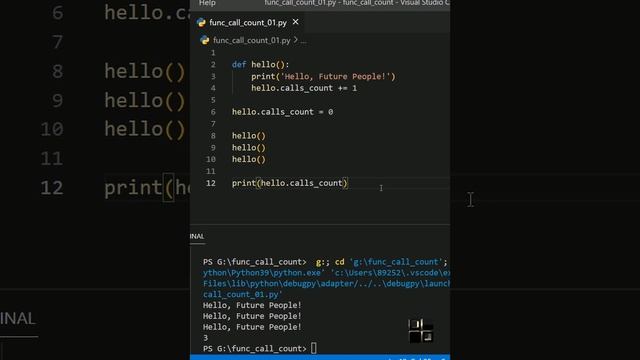This screenshot has height=360, width=640.
Task: Click the 'hello.calls_count += 1' code line
Action: [304, 88]
